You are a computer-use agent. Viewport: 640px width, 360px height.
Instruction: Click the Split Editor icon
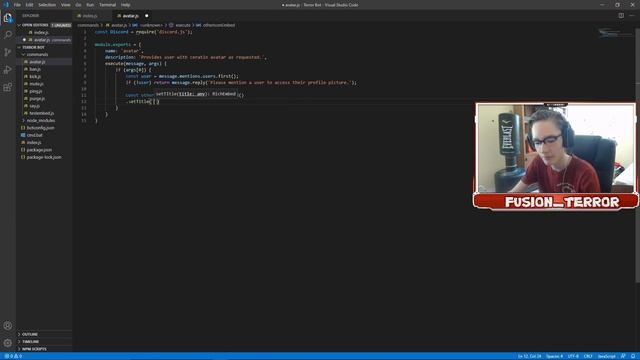(x=621, y=16)
